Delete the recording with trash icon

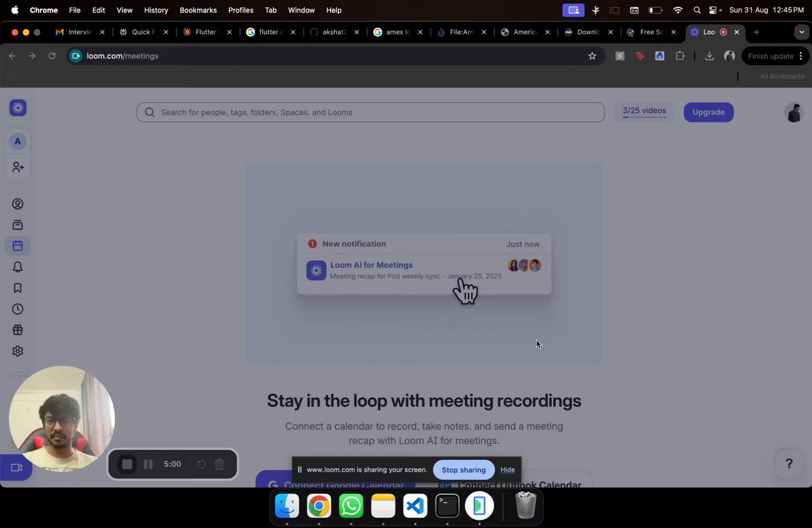[219, 465]
